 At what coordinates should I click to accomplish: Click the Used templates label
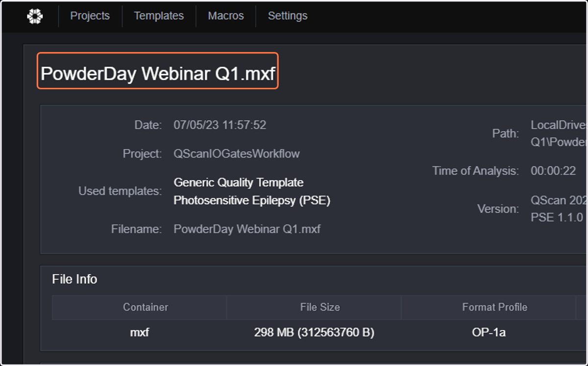pyautogui.click(x=120, y=191)
